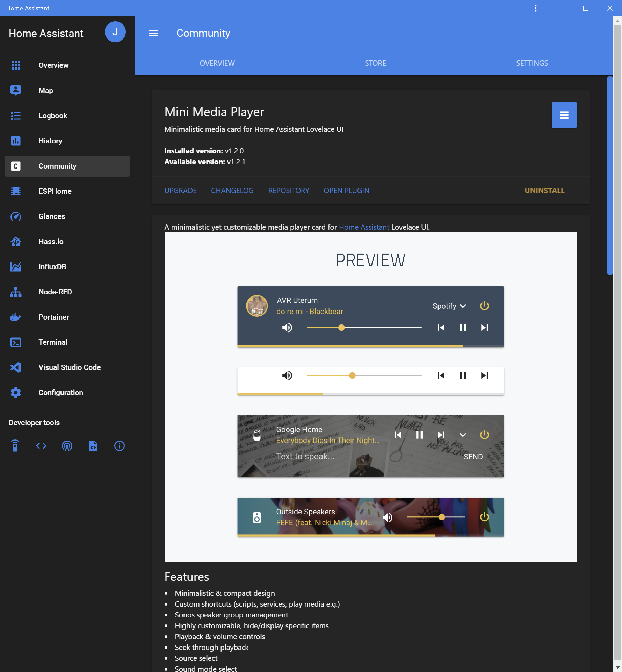
Task: Open the States developer tool code icon
Action: [x=41, y=446]
